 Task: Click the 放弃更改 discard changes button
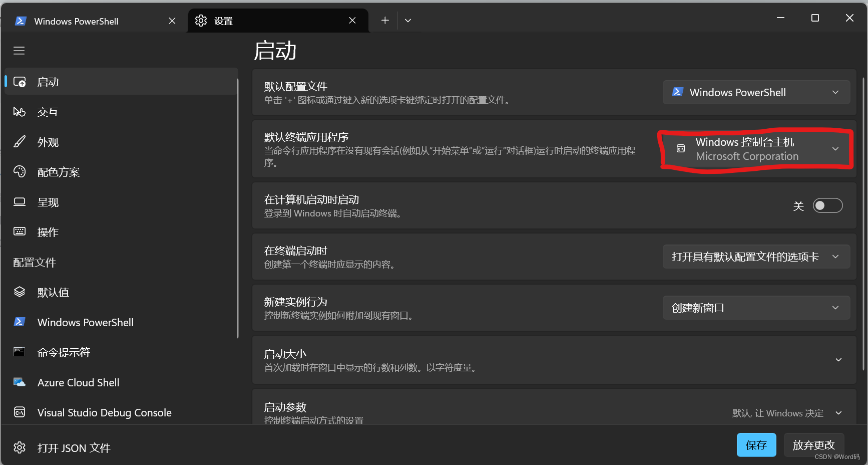(x=814, y=445)
